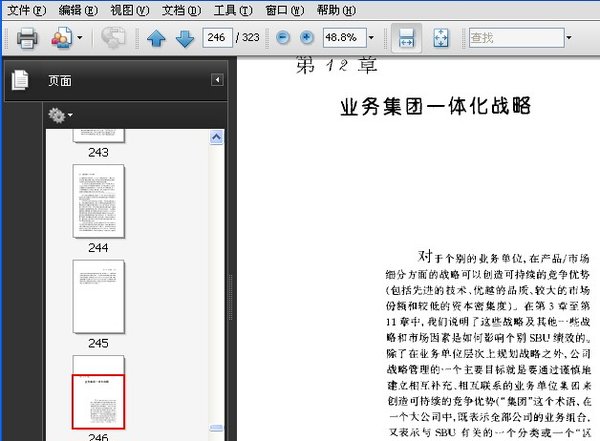Click the 244 page label
This screenshot has height=441, width=600.
pos(98,248)
